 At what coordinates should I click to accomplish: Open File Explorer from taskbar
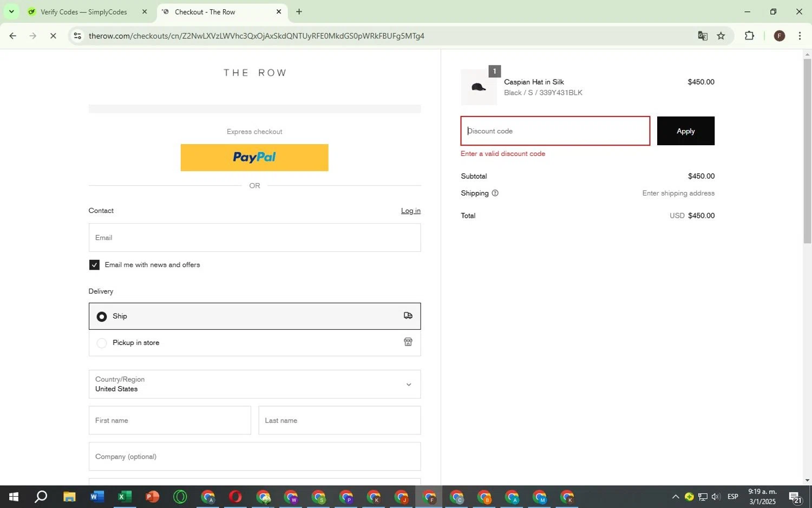point(69,497)
